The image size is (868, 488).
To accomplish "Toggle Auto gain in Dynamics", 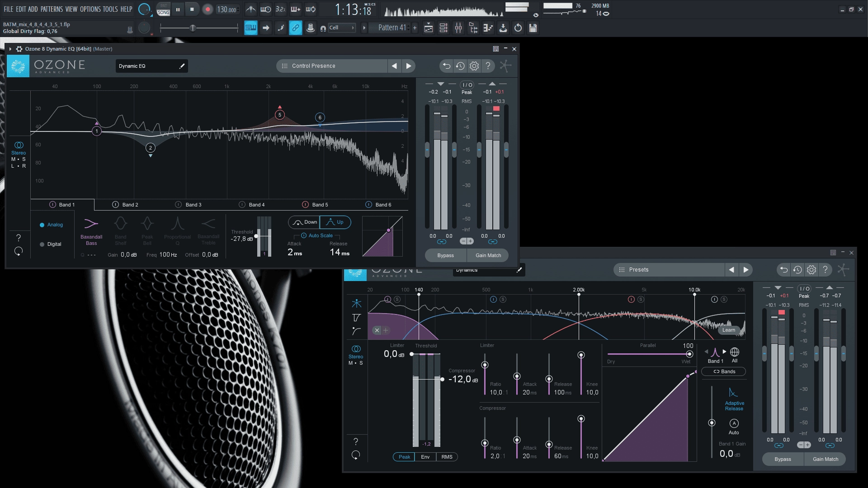I will 734,427.
